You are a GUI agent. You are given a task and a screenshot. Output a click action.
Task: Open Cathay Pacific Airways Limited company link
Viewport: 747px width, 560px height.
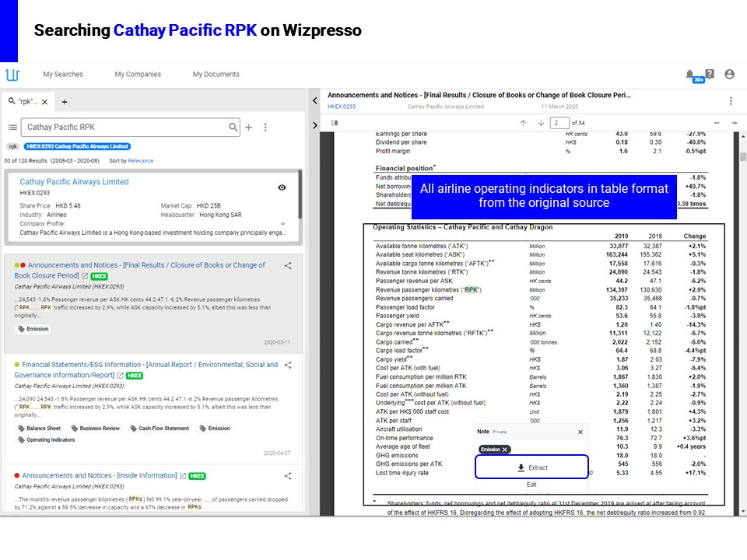tap(74, 182)
